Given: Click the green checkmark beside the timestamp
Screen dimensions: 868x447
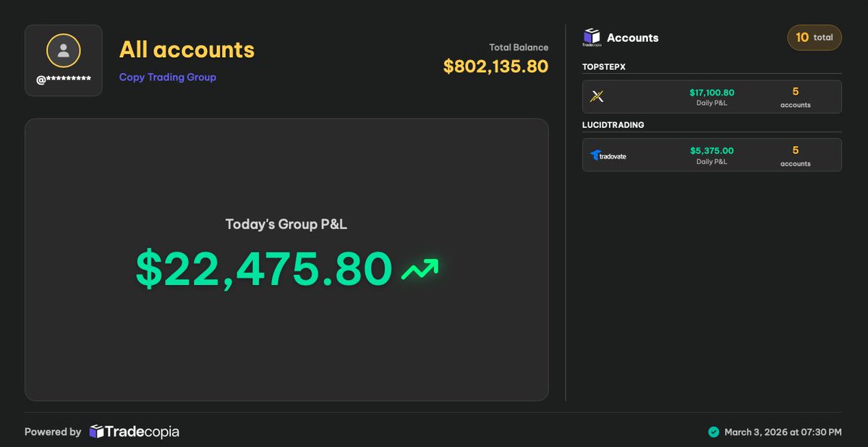Looking at the screenshot, I should pyautogui.click(x=714, y=432).
